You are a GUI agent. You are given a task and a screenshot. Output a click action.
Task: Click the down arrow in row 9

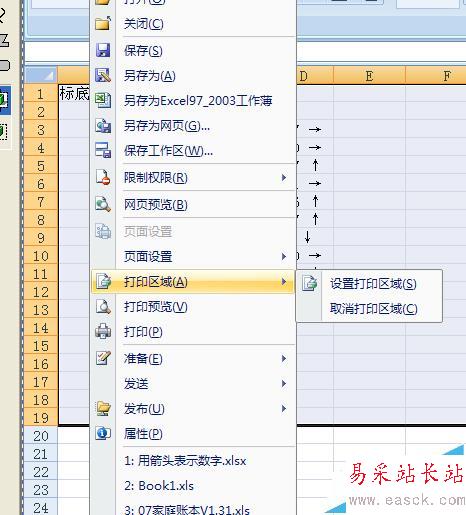(x=307, y=237)
